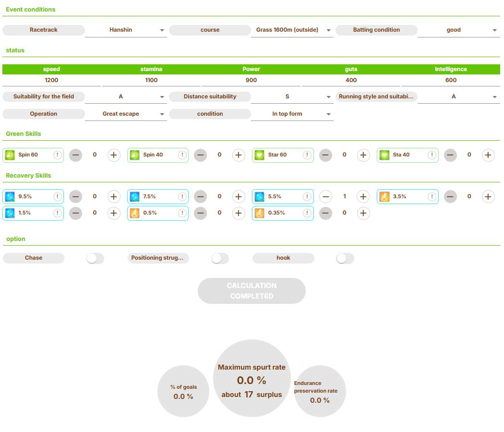Increase 5.5% recovery skill count
This screenshot has width=504, height=432.
click(363, 196)
